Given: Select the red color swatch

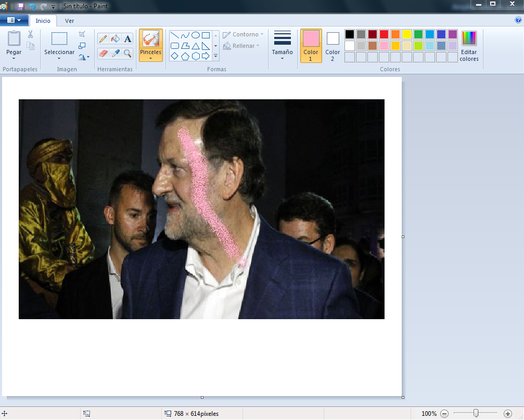Looking at the screenshot, I should [x=383, y=33].
